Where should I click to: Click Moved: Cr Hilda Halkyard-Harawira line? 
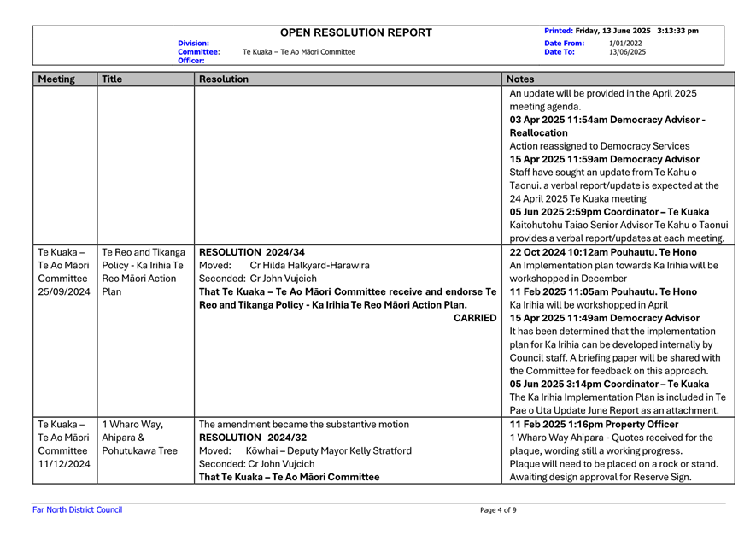(x=284, y=265)
